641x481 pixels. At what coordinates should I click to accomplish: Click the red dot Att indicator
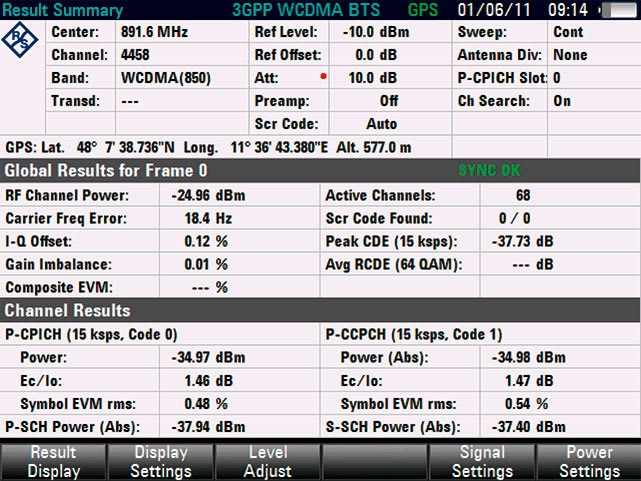pos(323,76)
